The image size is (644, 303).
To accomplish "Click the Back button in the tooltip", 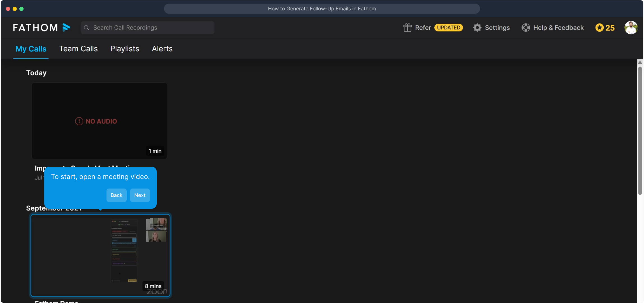I will [117, 195].
